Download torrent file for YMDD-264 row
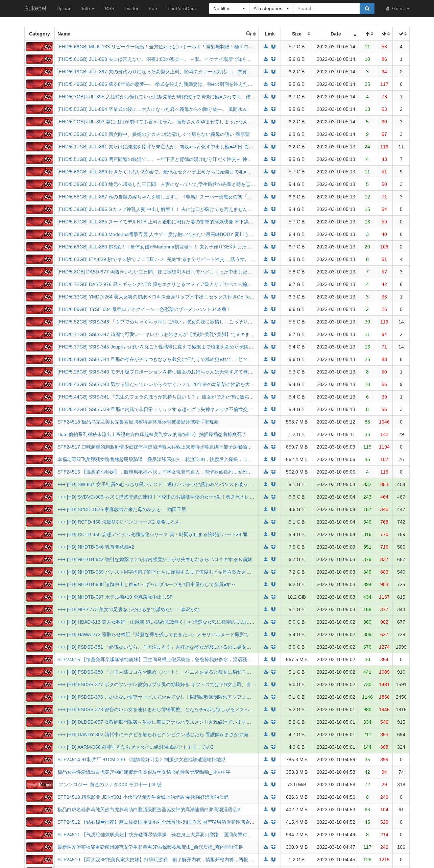 click(266, 297)
